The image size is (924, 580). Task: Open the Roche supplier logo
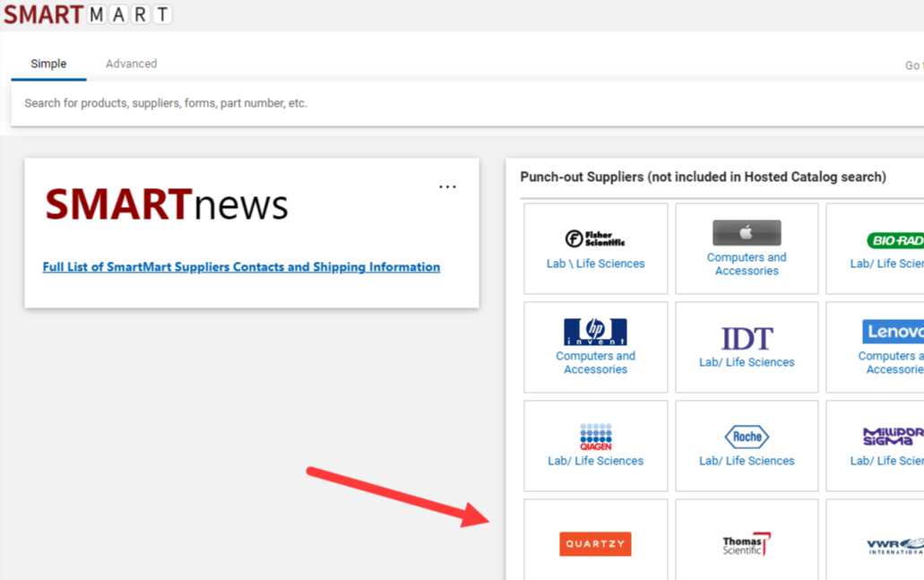coord(747,437)
